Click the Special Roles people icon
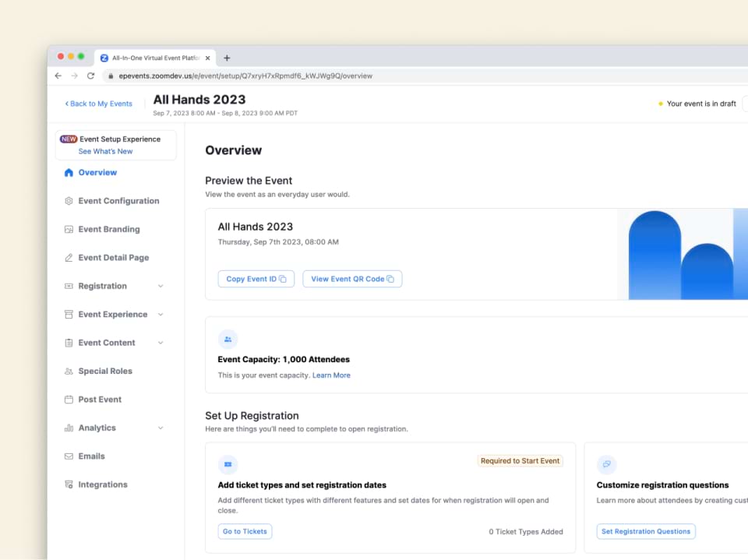 point(69,372)
